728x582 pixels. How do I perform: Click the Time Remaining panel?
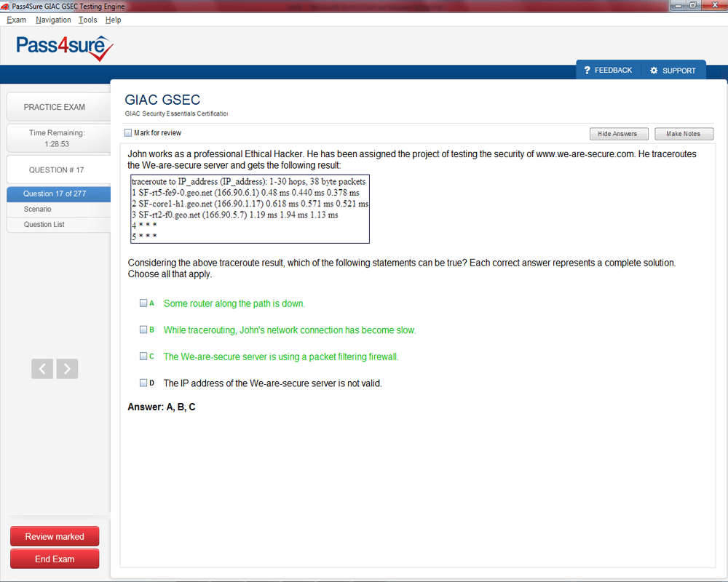coord(58,138)
